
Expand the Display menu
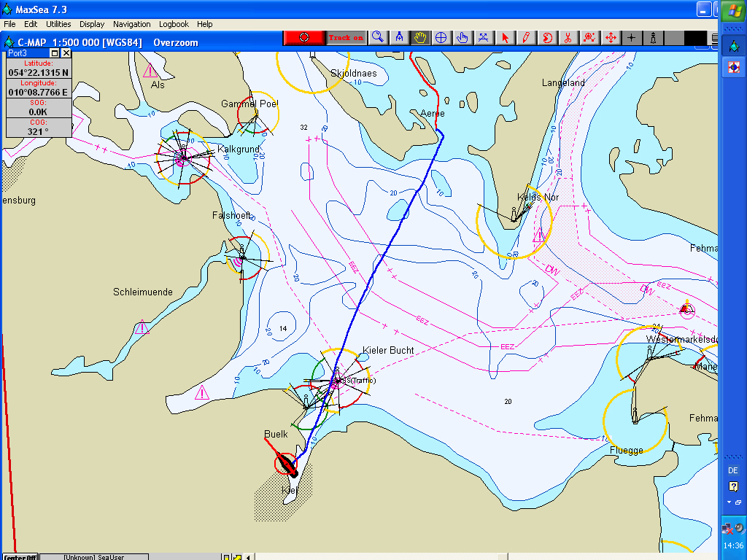point(92,24)
